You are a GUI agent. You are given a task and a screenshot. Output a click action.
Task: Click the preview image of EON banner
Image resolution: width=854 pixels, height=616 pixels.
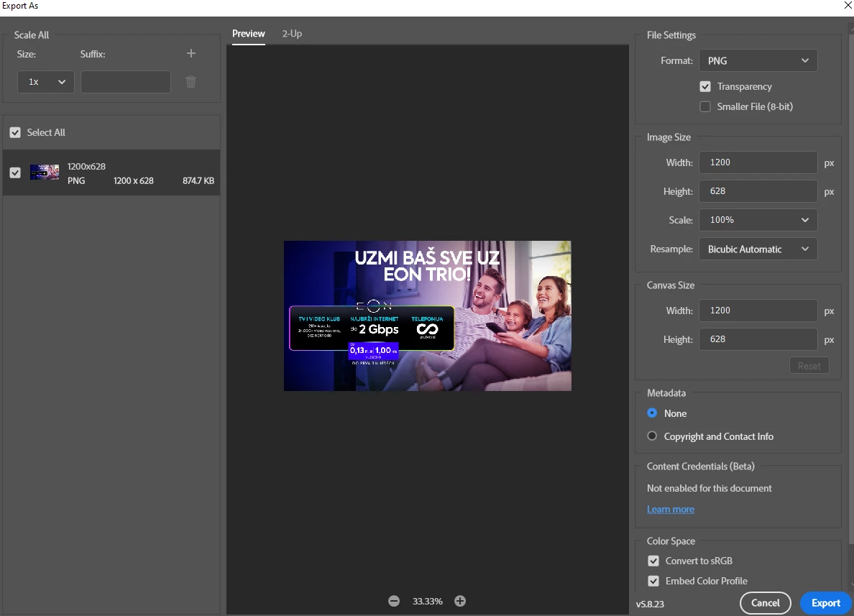point(428,316)
